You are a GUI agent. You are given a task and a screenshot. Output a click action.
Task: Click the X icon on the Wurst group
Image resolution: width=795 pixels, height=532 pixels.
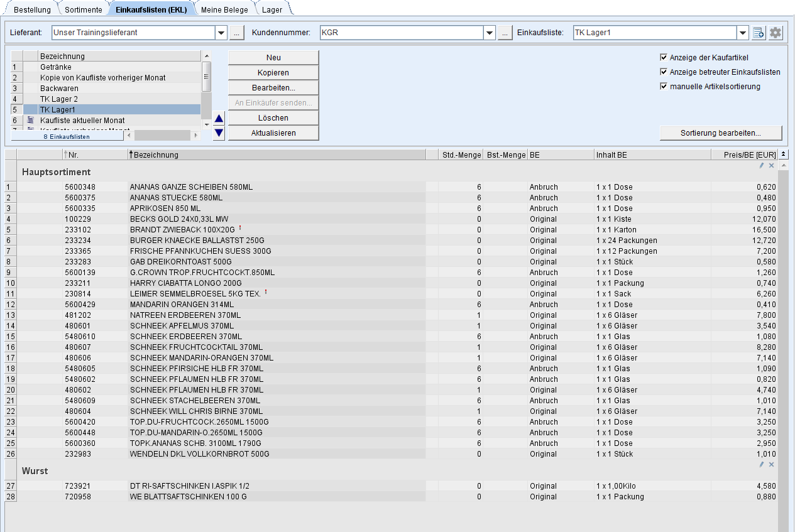point(771,464)
